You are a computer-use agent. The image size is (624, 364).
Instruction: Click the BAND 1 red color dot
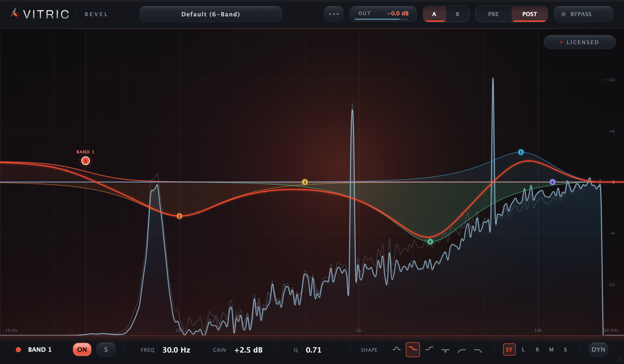(x=18, y=350)
